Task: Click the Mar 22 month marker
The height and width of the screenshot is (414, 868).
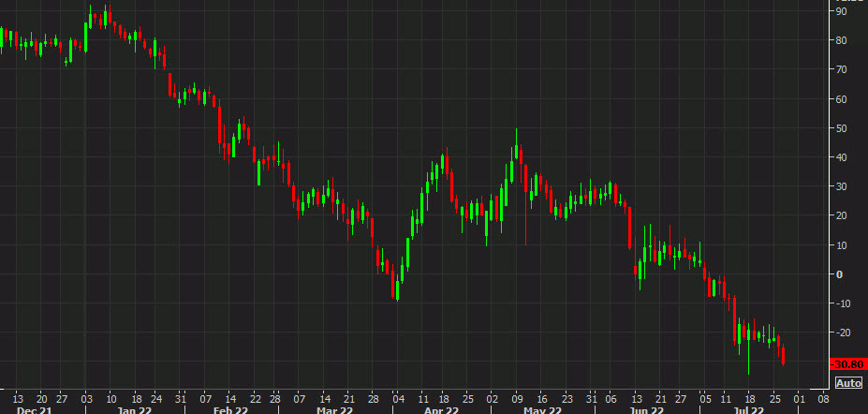Action: (332, 409)
